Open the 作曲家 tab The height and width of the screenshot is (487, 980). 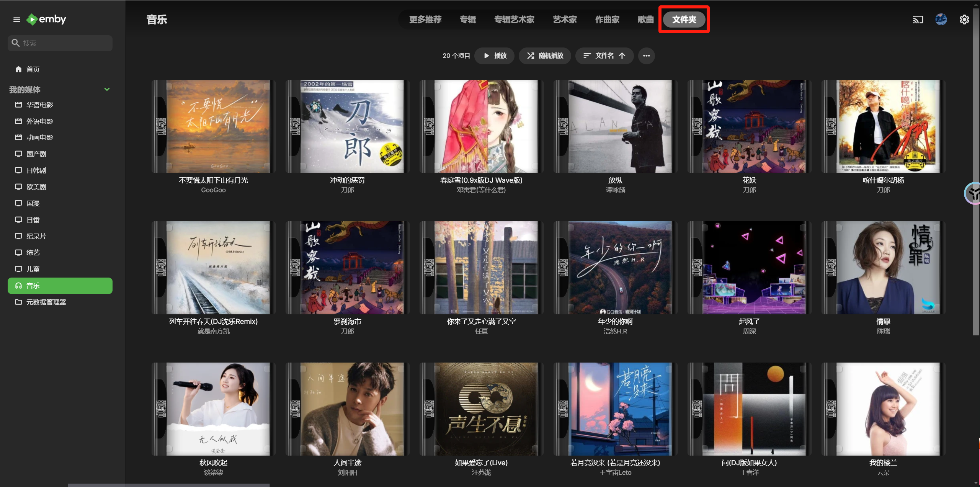(x=607, y=20)
